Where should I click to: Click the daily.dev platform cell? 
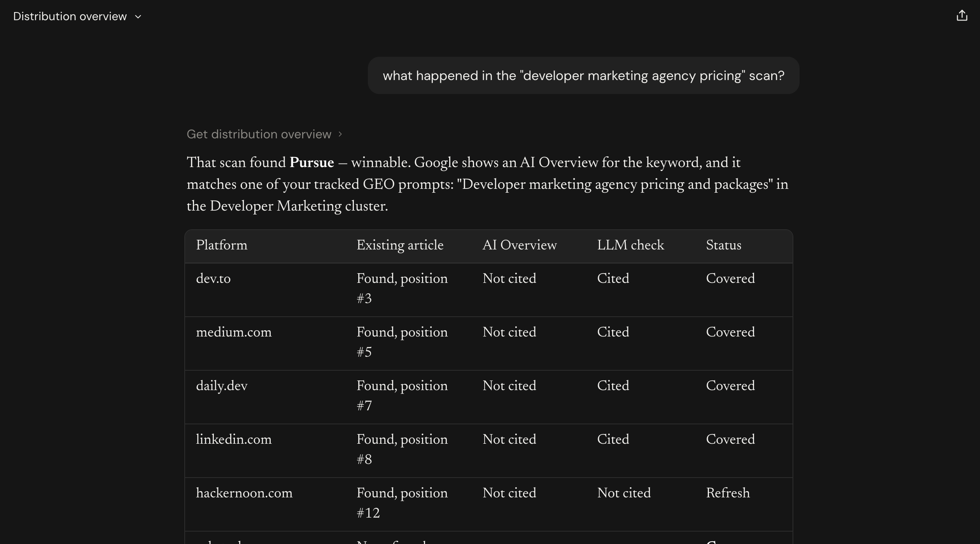222,386
